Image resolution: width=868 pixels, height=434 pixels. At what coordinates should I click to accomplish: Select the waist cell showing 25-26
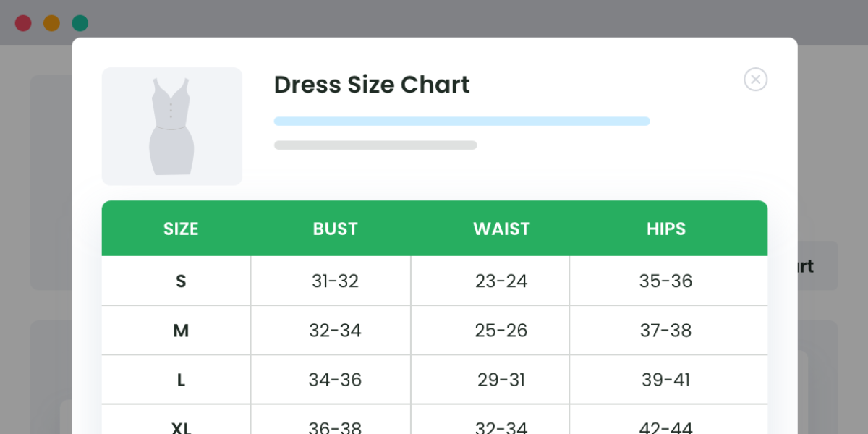point(501,331)
